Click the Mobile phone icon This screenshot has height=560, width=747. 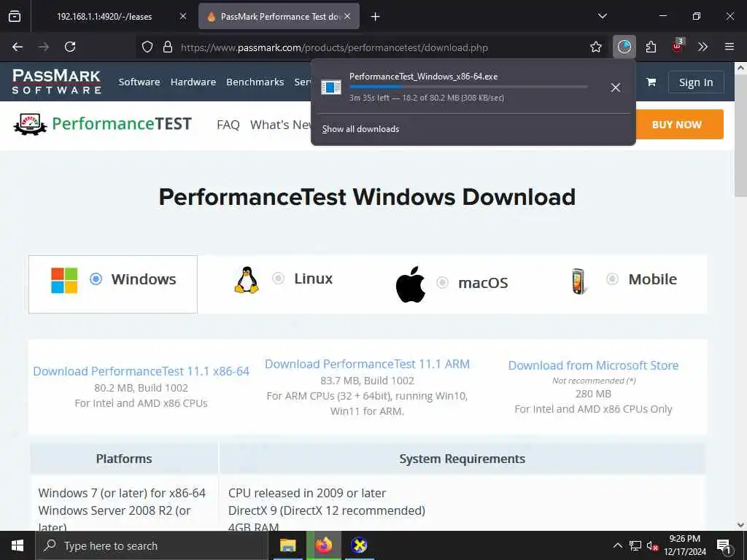coord(578,281)
